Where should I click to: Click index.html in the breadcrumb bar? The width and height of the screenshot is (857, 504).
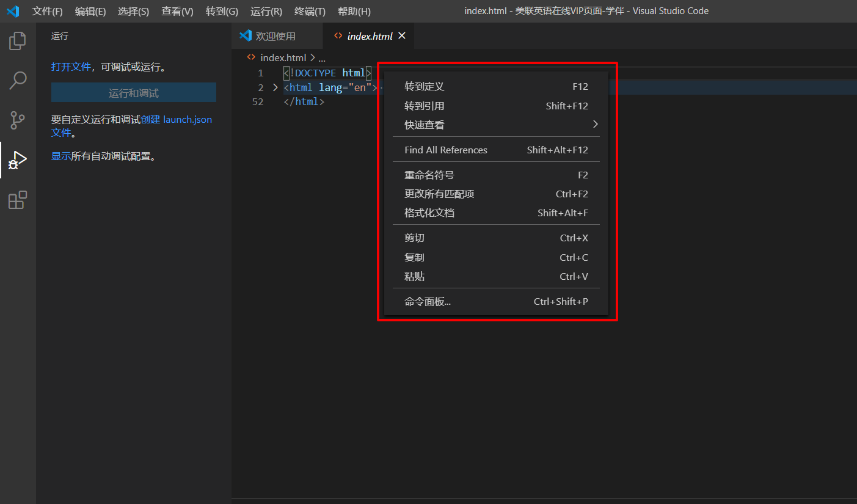click(x=283, y=57)
